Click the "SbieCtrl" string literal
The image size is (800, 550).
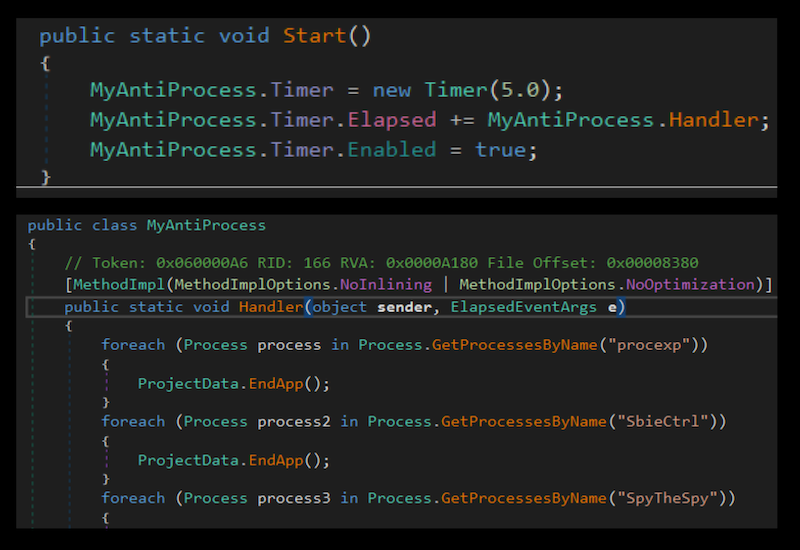pyautogui.click(x=663, y=421)
